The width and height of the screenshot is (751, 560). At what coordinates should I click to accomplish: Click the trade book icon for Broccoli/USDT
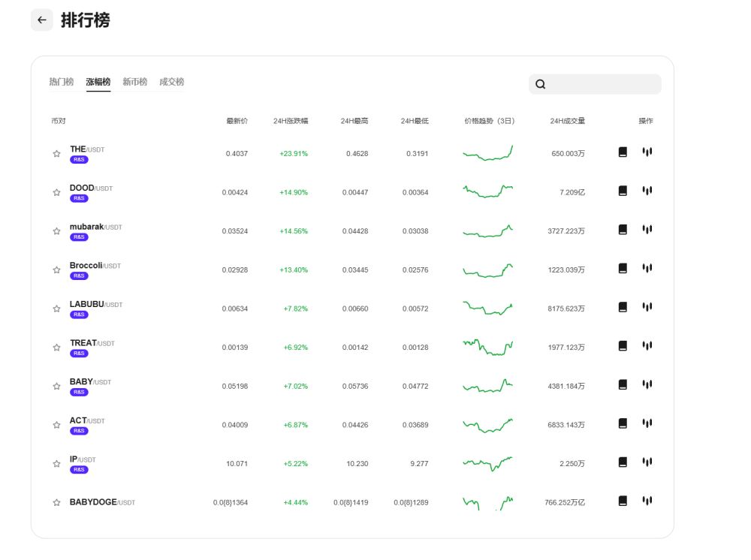tap(623, 268)
